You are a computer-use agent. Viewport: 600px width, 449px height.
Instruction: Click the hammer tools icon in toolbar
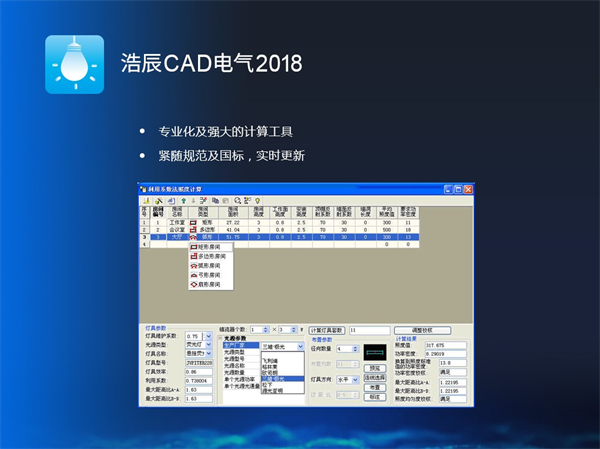click(159, 201)
